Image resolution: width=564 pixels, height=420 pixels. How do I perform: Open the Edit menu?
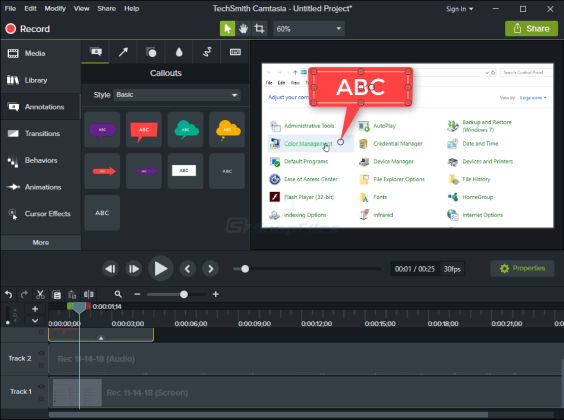tap(30, 8)
